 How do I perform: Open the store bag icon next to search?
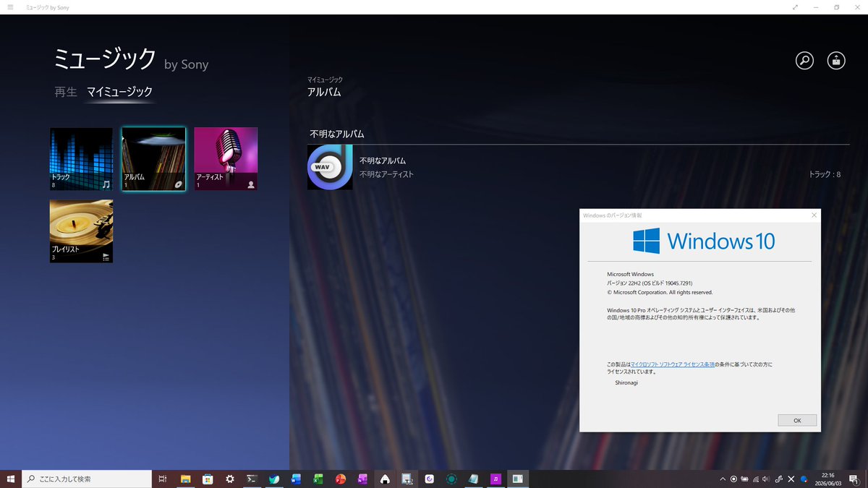(x=836, y=61)
